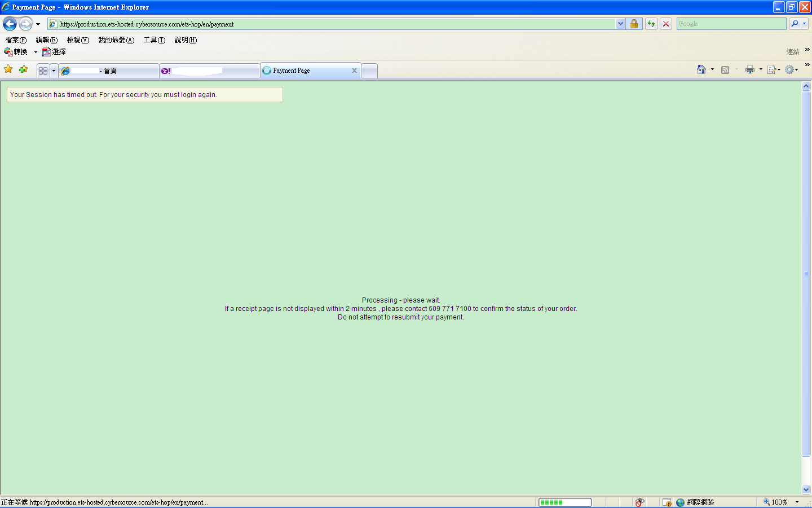812x508 pixels.
Task: Show the security lock certificate info
Action: (x=634, y=24)
